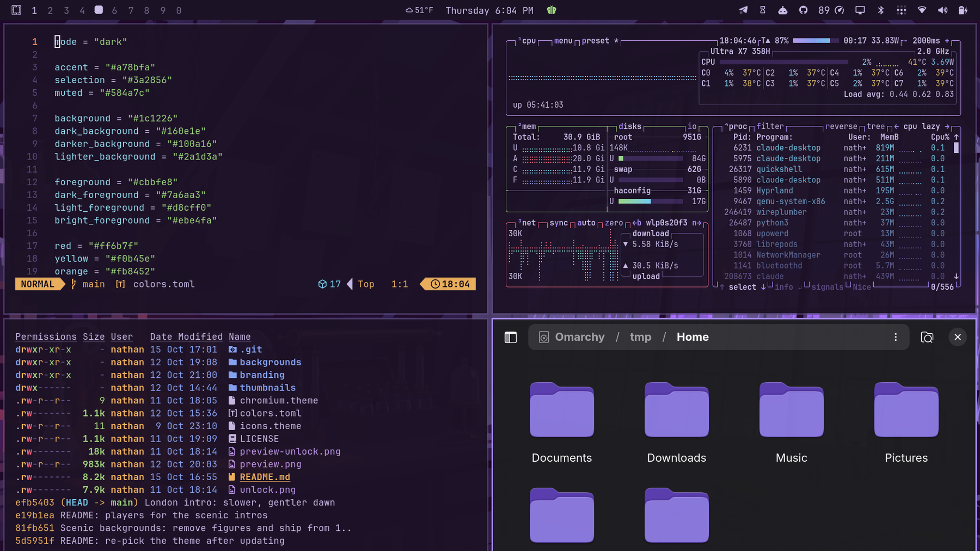Click the camera search icon in file manager

point(927,338)
